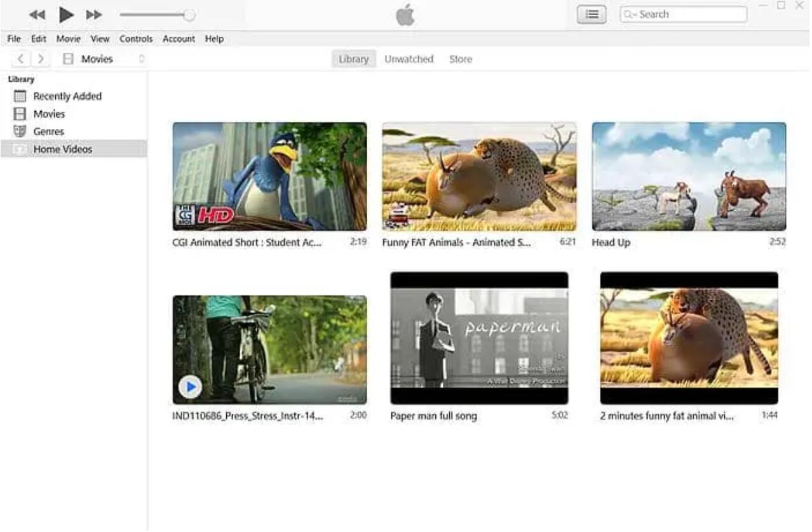Open the Help menu
The image size is (812, 532).
pyautogui.click(x=214, y=39)
